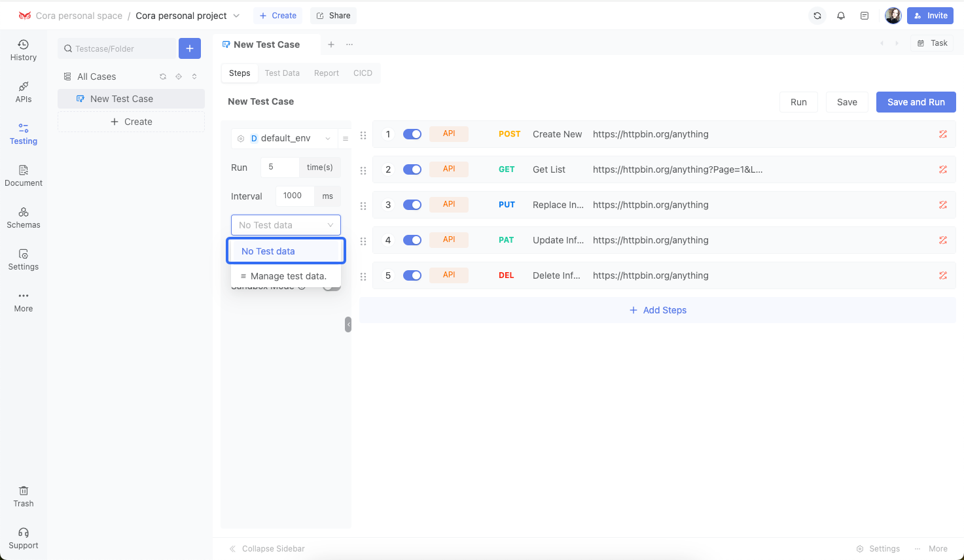The height and width of the screenshot is (560, 964).
Task: Click Create under the test case list
Action: 131,122
